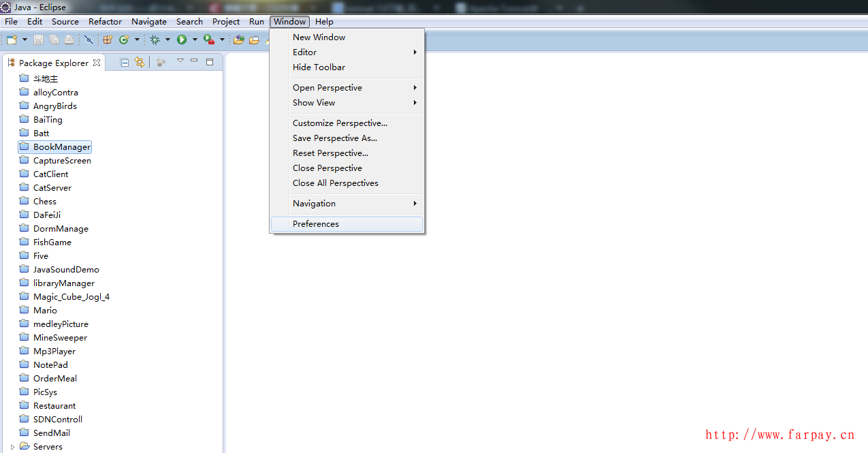Viewport: 868px width, 453px height.
Task: Click the Open Type toolbar icon
Action: pyautogui.click(x=239, y=40)
